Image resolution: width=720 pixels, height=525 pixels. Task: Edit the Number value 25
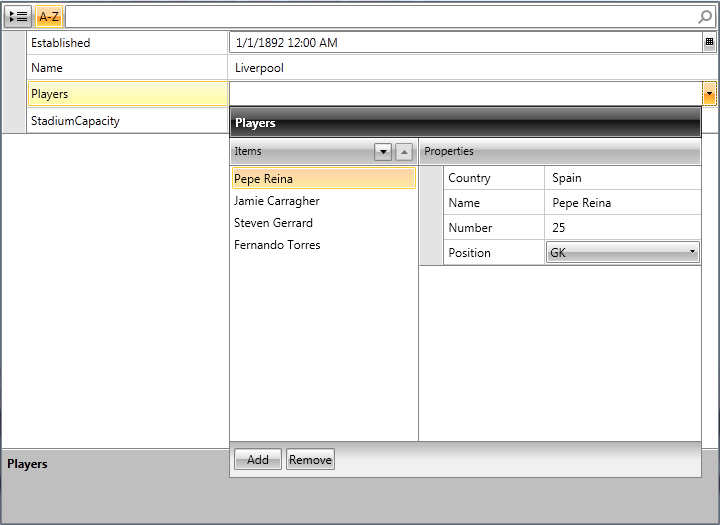tap(623, 227)
